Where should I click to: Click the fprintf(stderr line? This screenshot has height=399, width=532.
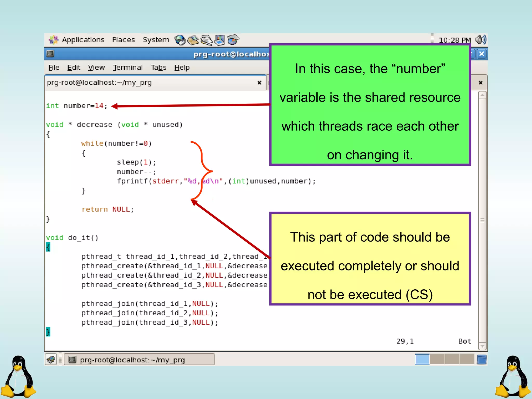(x=216, y=181)
